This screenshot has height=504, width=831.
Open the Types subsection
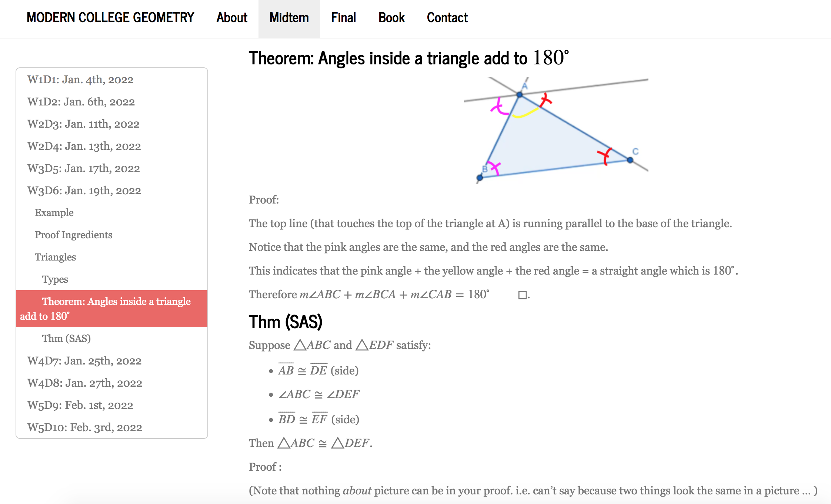click(x=55, y=279)
